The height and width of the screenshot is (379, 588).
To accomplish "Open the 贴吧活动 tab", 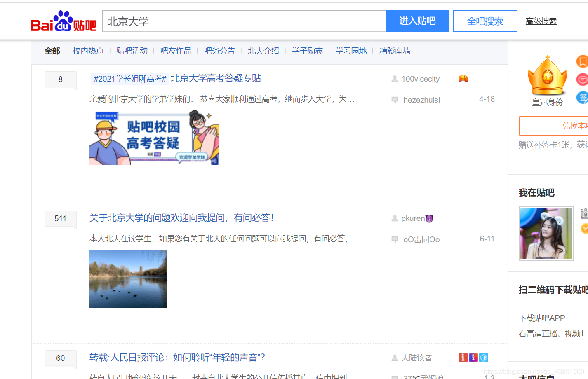I will 132,51.
